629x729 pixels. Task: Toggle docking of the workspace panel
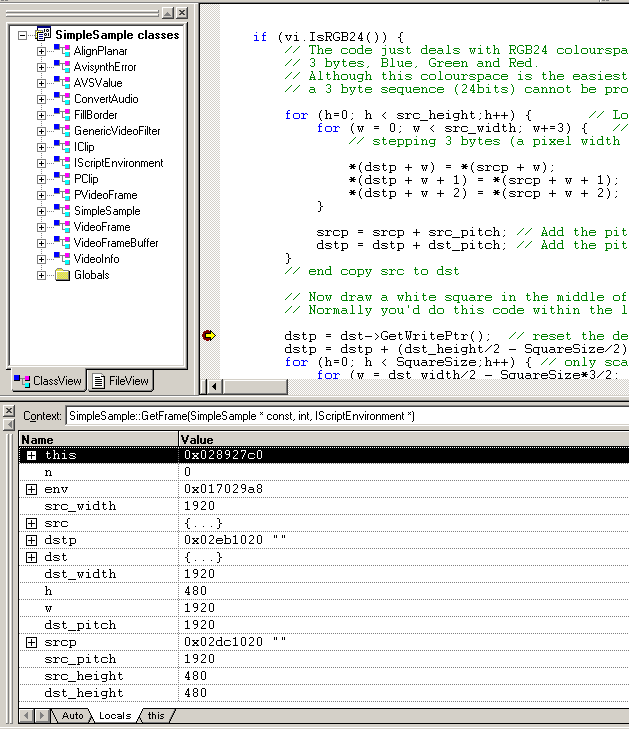pos(168,13)
